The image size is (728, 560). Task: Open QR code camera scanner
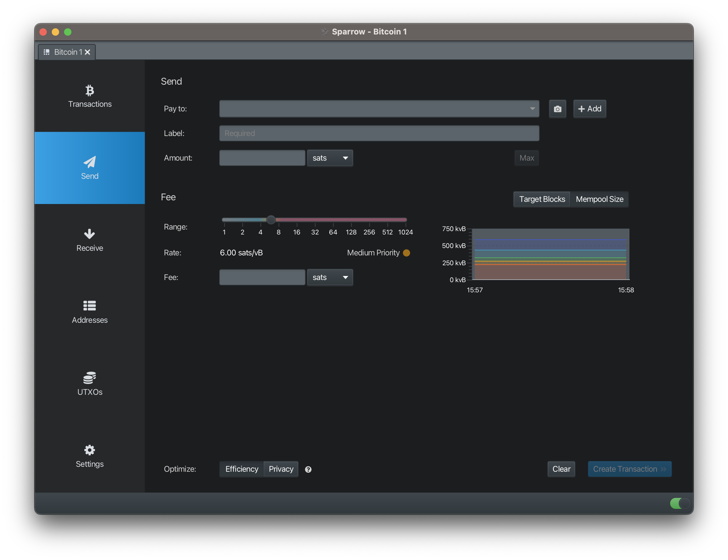click(557, 109)
